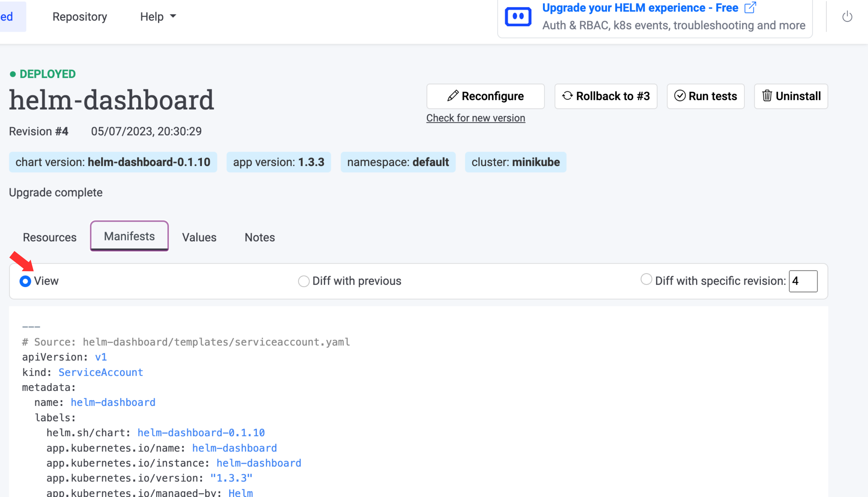Open the Notes tab
Image resolution: width=868 pixels, height=497 pixels.
pos(259,237)
